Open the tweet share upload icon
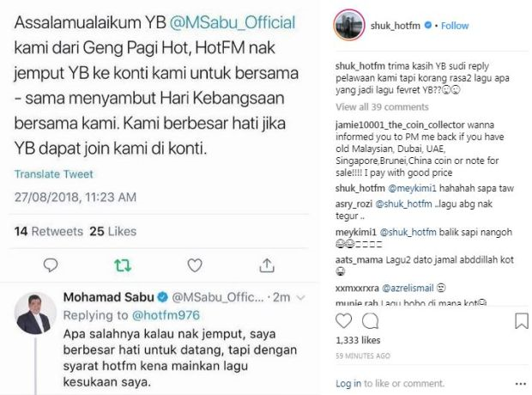The image size is (532, 395). click(267, 265)
